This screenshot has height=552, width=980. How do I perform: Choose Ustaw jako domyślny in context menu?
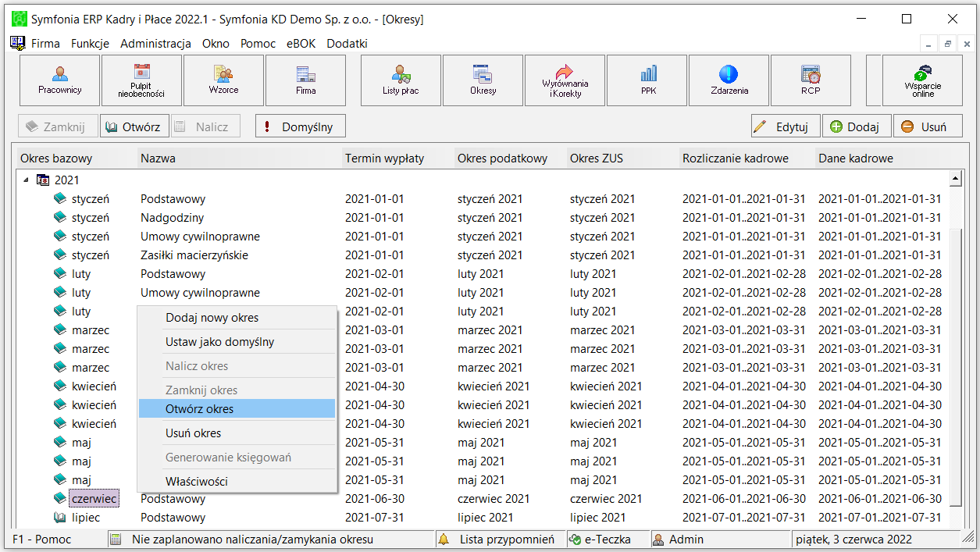(x=237, y=342)
